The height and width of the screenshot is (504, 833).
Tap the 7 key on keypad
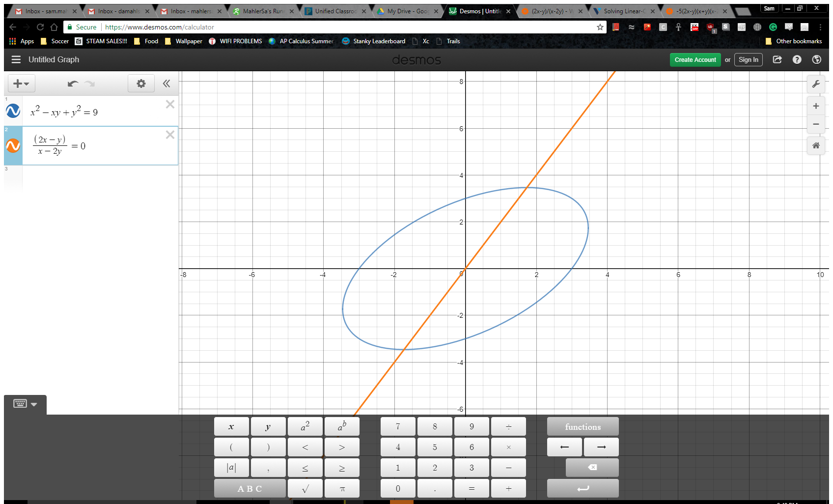point(398,427)
